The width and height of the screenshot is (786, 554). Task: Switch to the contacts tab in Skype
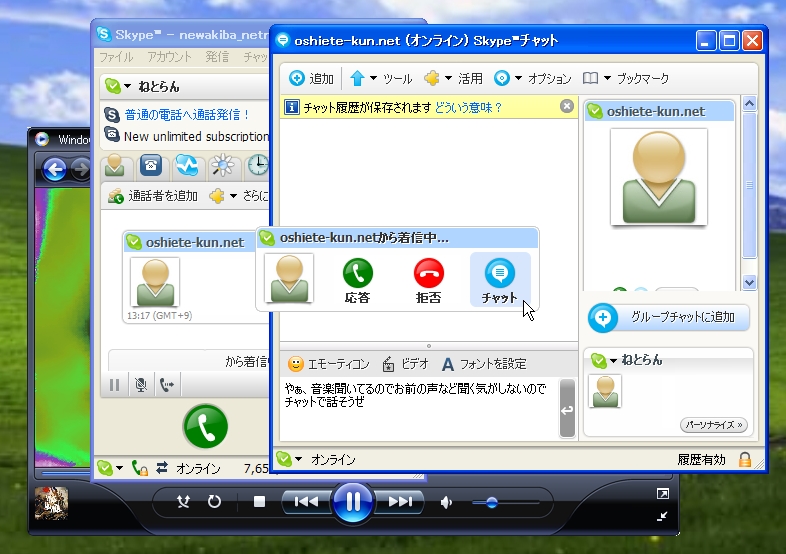(115, 166)
